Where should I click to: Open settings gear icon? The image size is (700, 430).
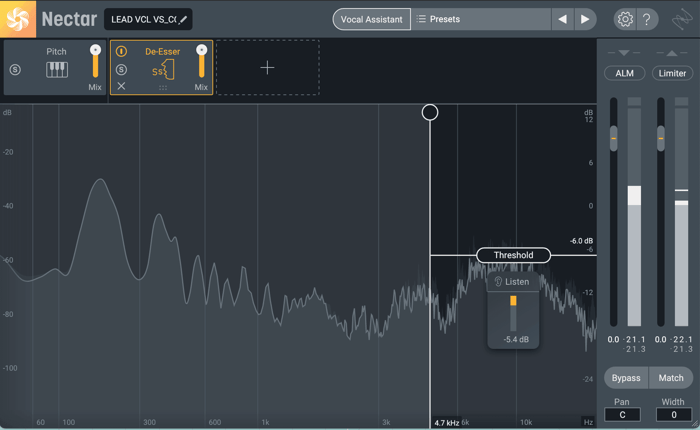[x=625, y=20]
